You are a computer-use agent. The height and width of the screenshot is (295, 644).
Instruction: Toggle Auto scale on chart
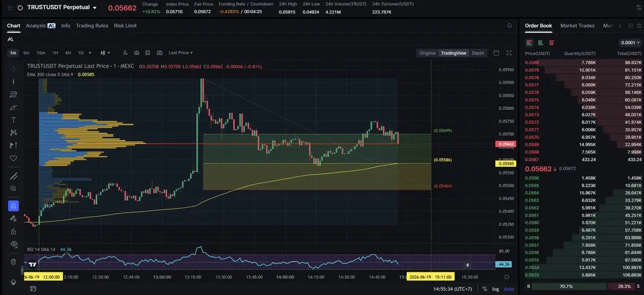pyautogui.click(x=508, y=289)
